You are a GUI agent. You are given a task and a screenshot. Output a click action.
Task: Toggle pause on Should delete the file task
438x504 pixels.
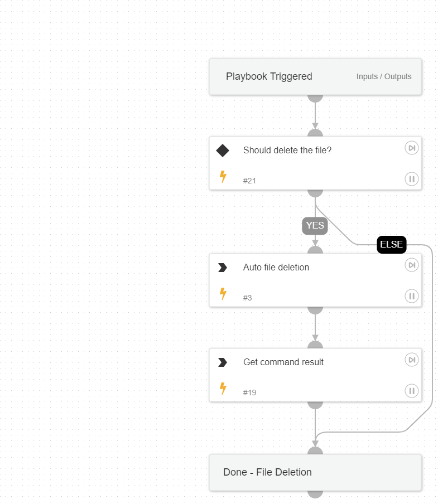(x=411, y=179)
